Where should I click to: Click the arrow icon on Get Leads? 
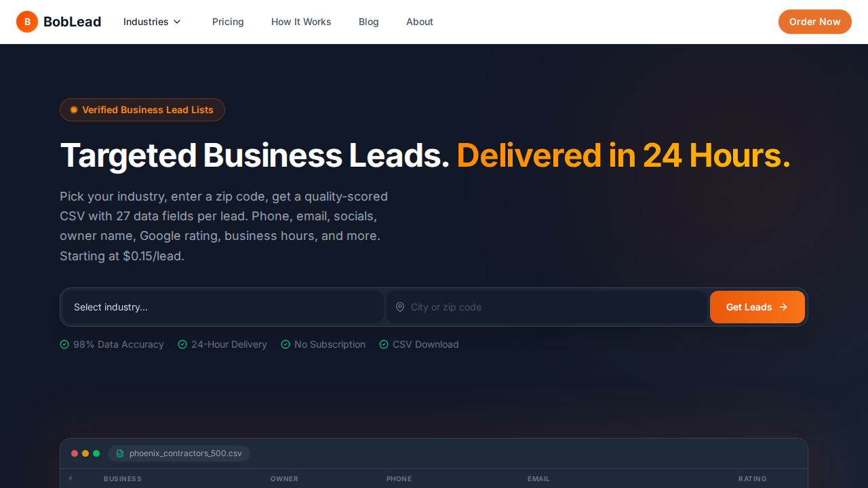click(783, 307)
